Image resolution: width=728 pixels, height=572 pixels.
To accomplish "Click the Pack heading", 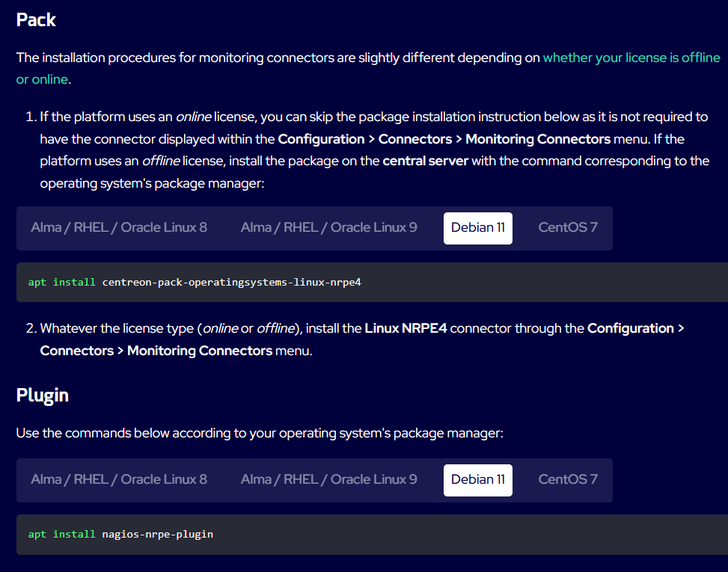I will tap(36, 20).
